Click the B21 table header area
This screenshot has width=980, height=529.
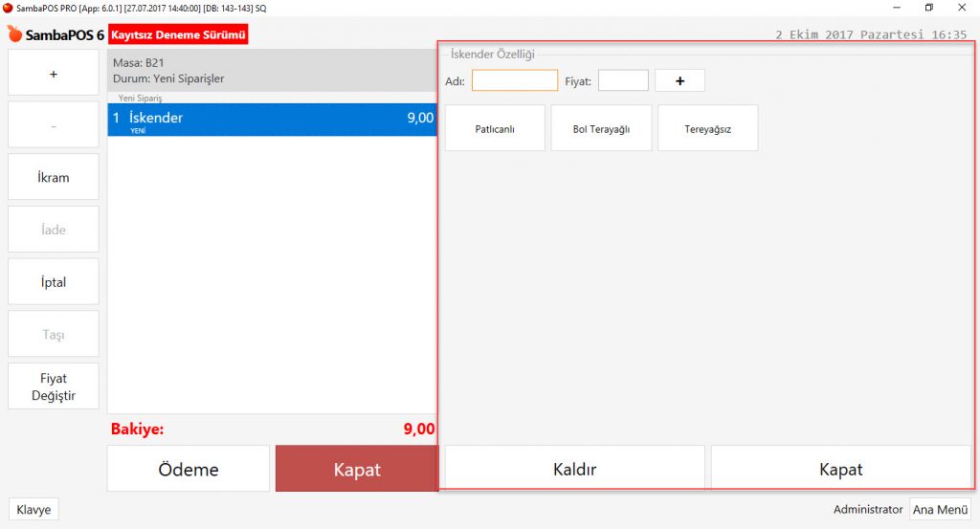click(x=273, y=71)
